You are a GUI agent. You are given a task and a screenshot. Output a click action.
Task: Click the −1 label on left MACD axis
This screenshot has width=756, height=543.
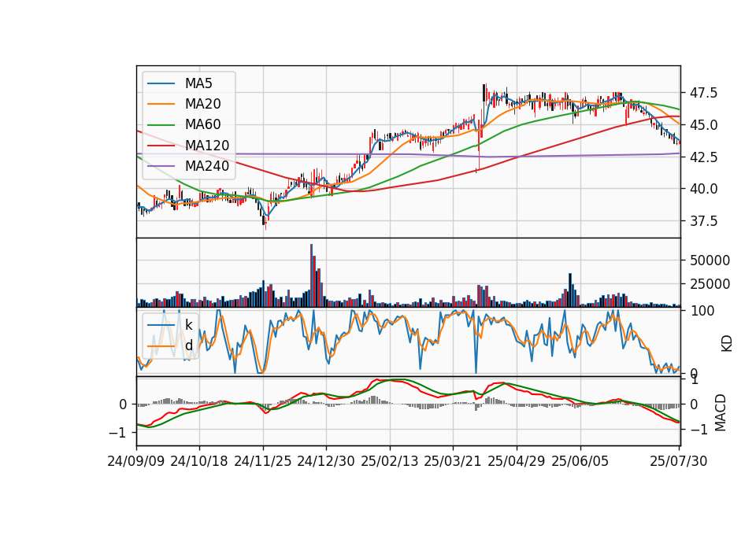pyautogui.click(x=118, y=433)
